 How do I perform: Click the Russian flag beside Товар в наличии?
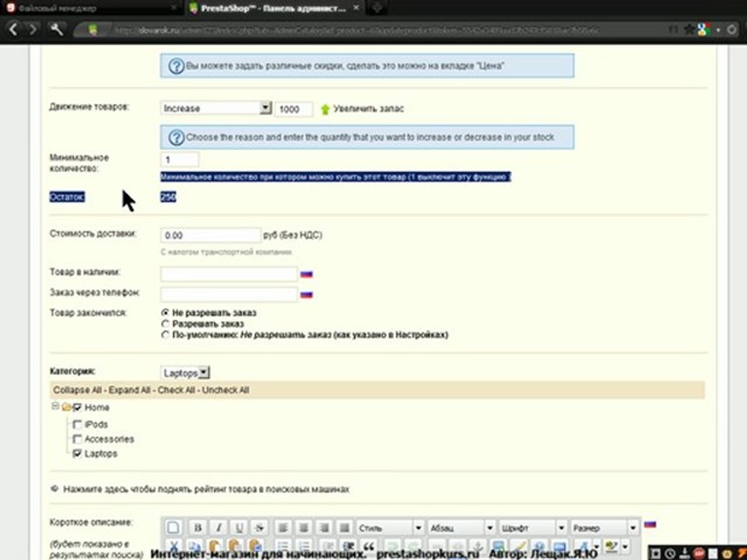coord(307,275)
